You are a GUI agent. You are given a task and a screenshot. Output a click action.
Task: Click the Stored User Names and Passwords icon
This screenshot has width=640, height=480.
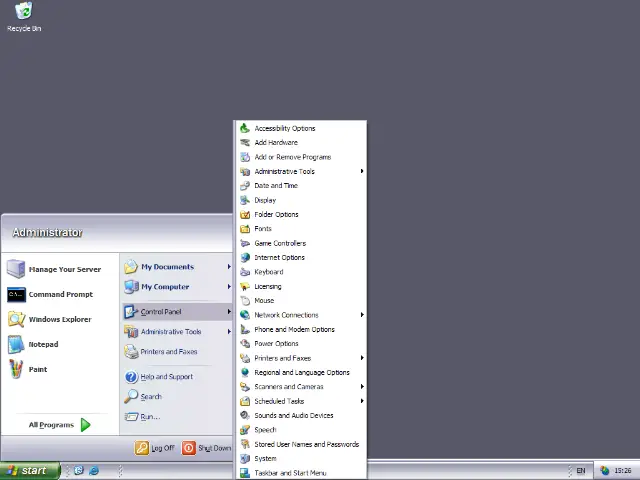245,444
